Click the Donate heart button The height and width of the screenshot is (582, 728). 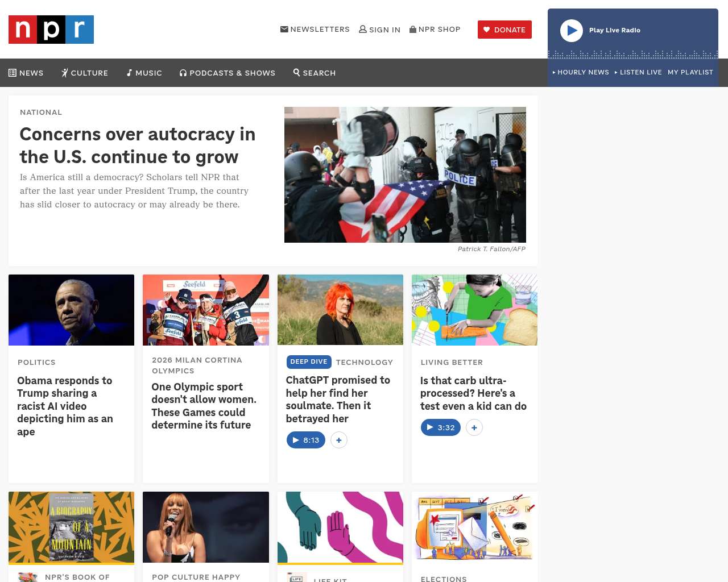(504, 30)
